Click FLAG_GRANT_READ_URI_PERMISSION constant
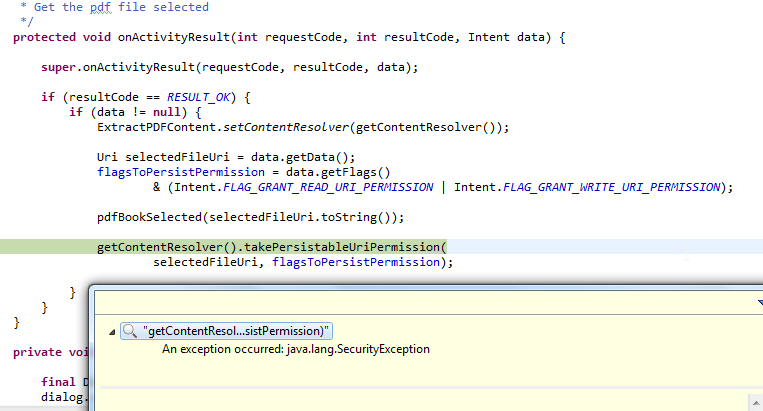The width and height of the screenshot is (763, 411). pos(328,187)
